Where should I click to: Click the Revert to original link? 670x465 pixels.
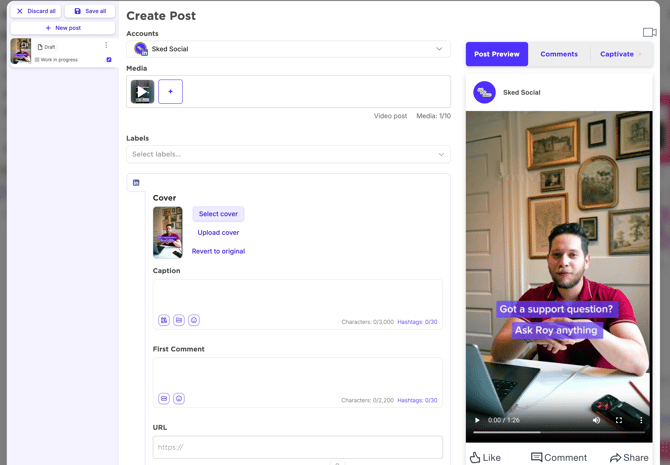pos(218,251)
